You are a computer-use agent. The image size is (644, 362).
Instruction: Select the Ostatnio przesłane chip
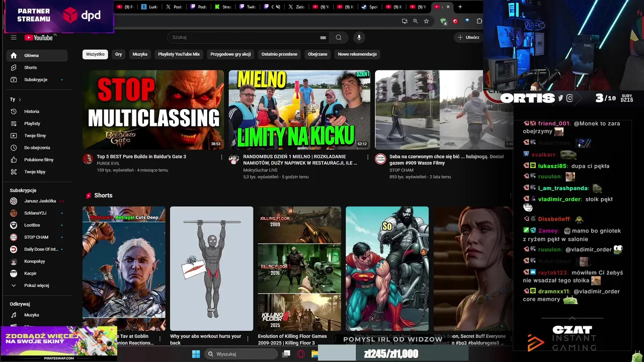click(279, 54)
